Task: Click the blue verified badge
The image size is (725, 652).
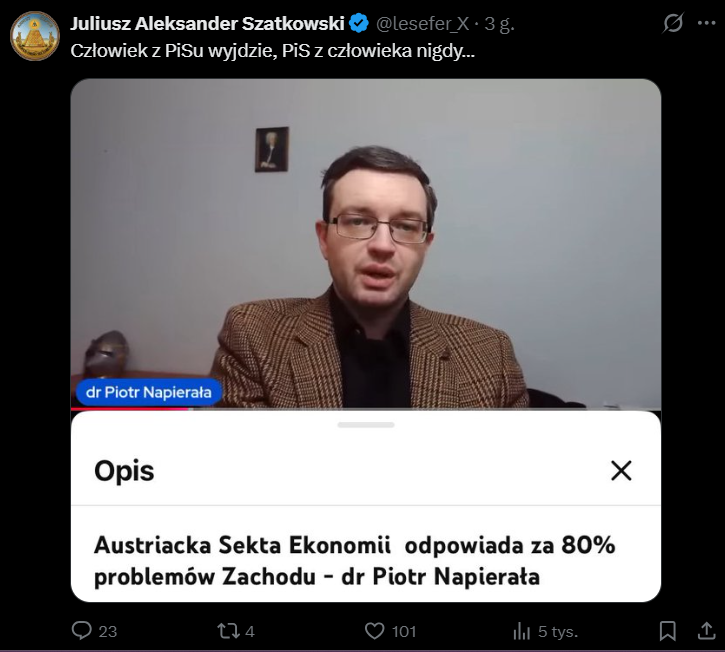Action: coord(359,23)
